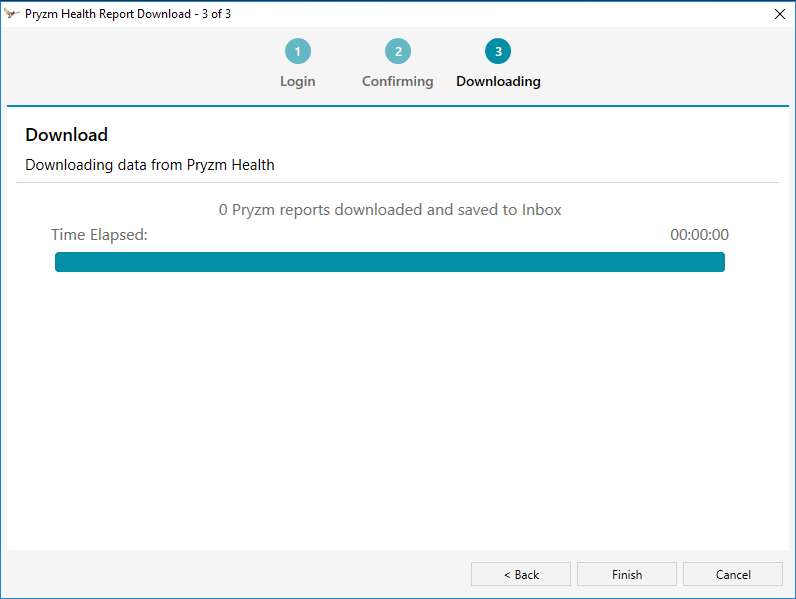Viewport: 796px width, 599px height.
Task: Go back with the < Back button
Action: (x=521, y=574)
